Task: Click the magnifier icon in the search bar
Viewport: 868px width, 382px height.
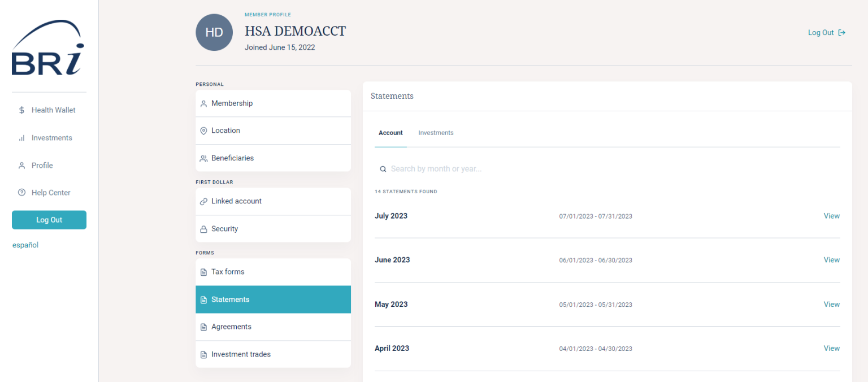Action: click(383, 168)
